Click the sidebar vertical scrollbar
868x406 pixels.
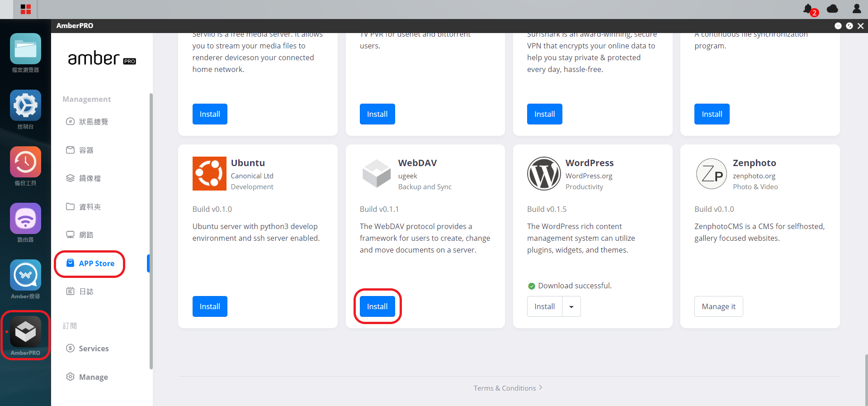[x=151, y=231]
